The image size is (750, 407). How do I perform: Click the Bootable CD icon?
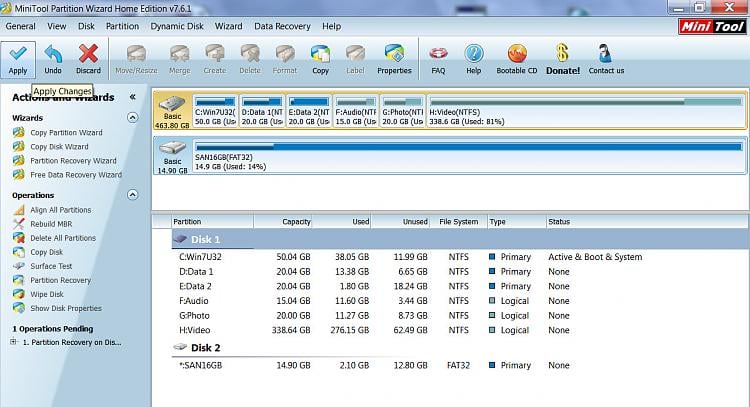click(517, 54)
